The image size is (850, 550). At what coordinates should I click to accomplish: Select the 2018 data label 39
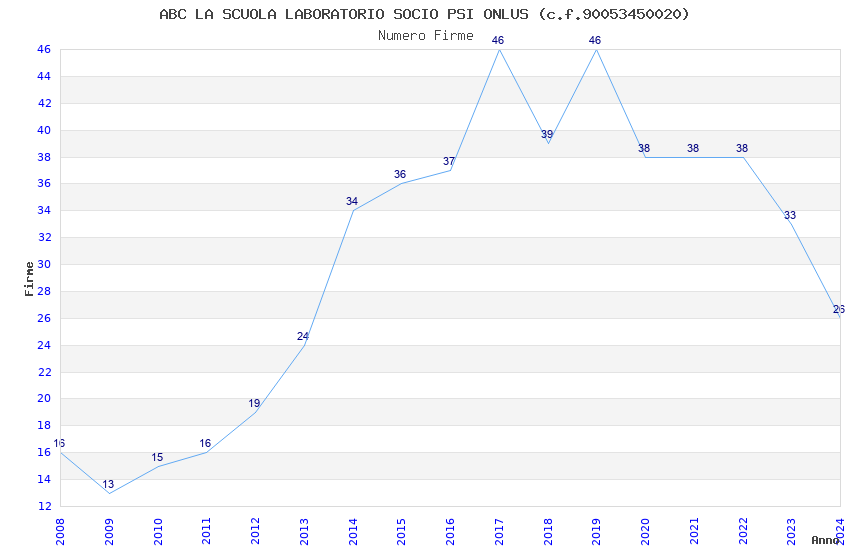[547, 134]
